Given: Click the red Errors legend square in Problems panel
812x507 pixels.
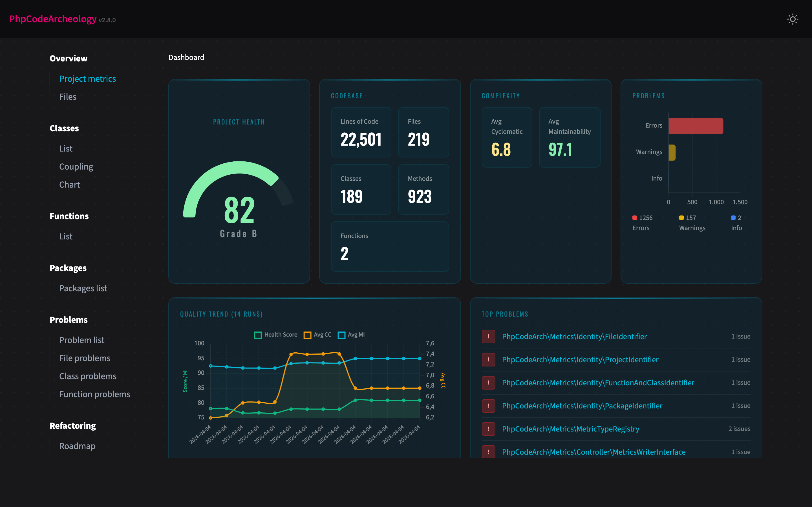Looking at the screenshot, I should tap(634, 217).
